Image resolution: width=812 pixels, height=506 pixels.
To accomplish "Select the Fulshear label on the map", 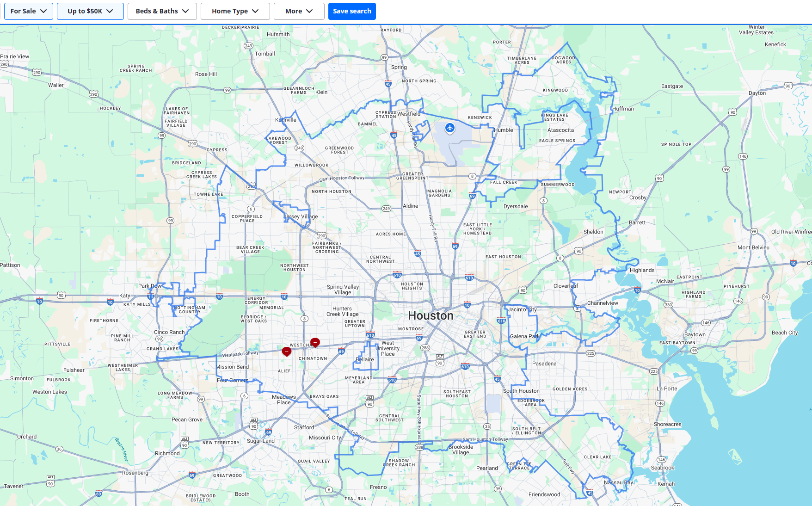I will (74, 370).
